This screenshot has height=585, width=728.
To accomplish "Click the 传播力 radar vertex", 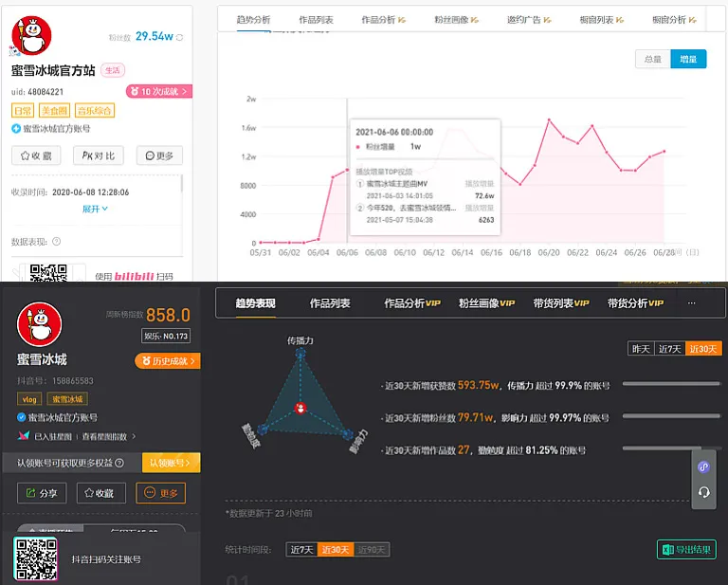I will coord(300,354).
